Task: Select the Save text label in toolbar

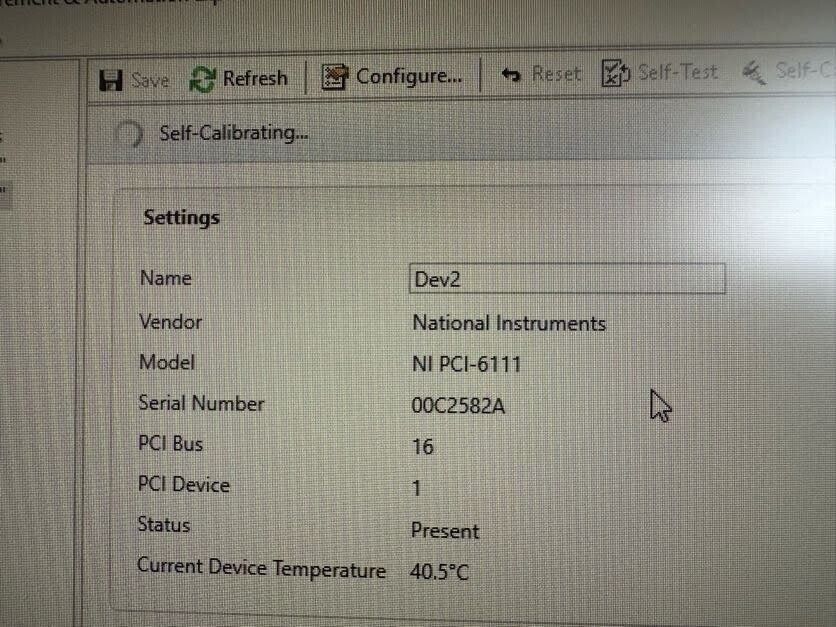Action: click(150, 81)
